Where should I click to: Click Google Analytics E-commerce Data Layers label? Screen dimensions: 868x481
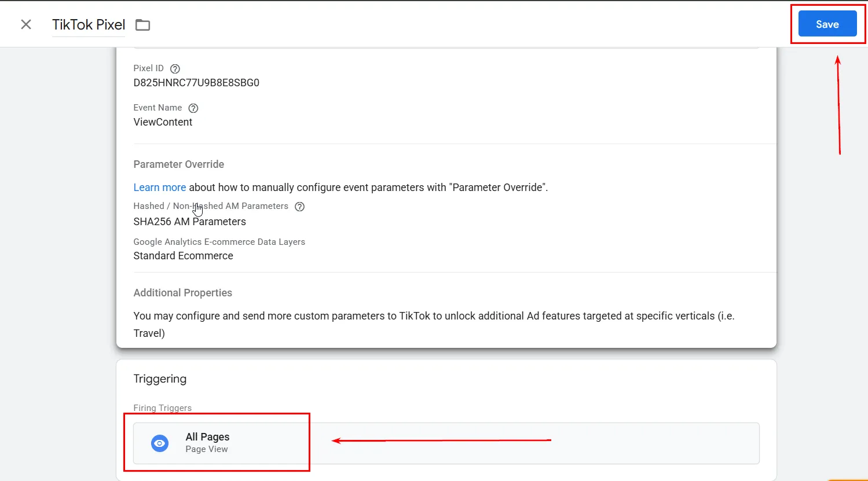point(219,242)
